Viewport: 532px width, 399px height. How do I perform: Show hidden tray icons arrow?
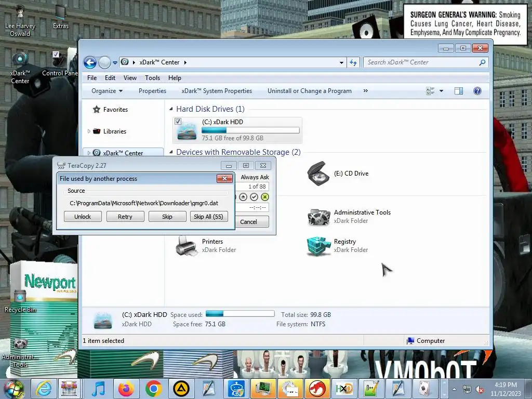point(454,389)
